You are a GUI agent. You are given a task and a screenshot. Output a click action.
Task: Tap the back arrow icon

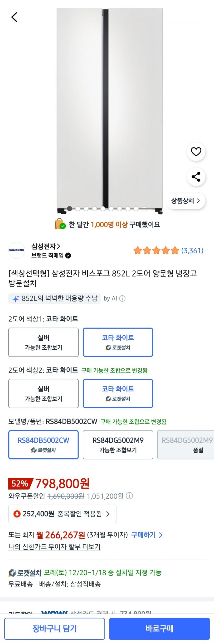point(14,17)
